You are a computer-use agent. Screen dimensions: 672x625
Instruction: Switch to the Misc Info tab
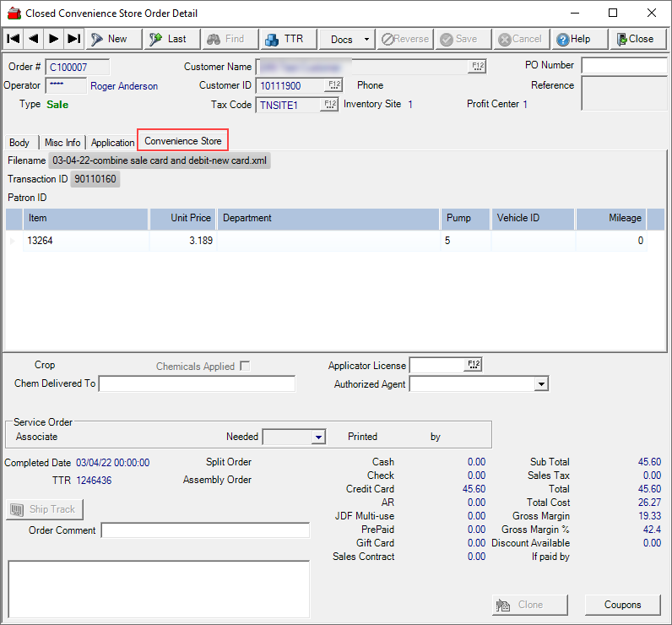click(x=62, y=143)
